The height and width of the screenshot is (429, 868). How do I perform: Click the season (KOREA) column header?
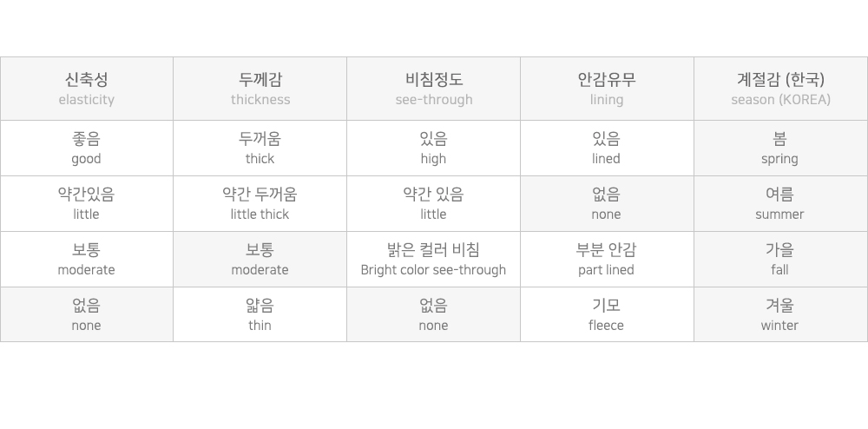click(780, 89)
